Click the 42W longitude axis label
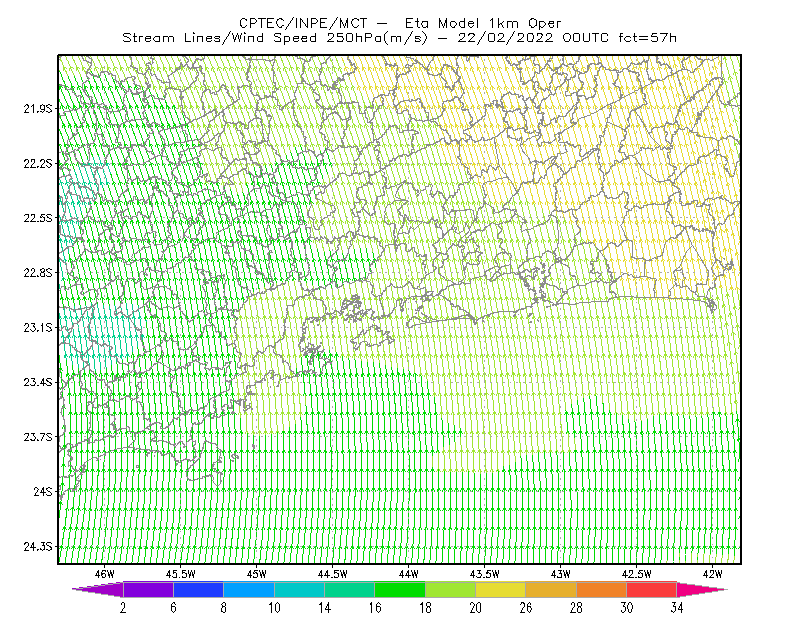Viewport: 800px width, 618px height. tap(712, 574)
